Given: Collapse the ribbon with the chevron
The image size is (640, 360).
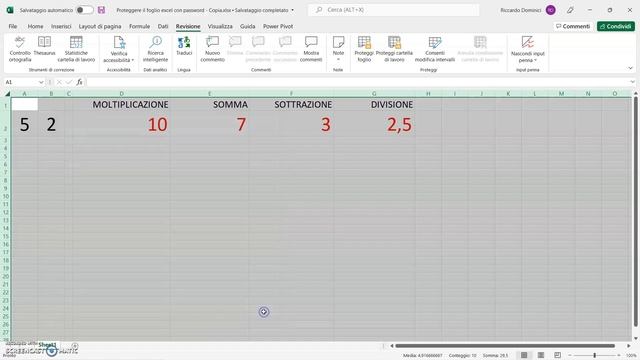Looking at the screenshot, I should point(631,68).
